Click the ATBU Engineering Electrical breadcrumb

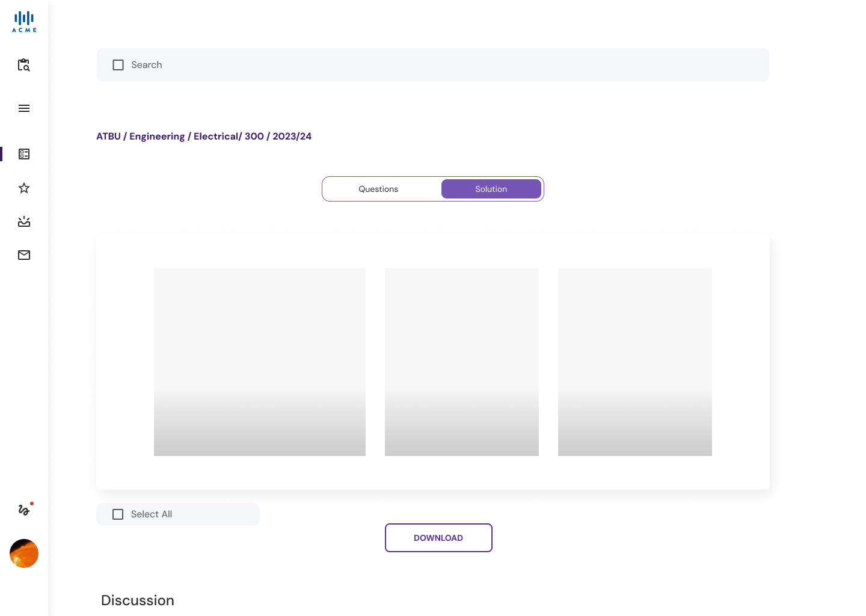point(204,137)
